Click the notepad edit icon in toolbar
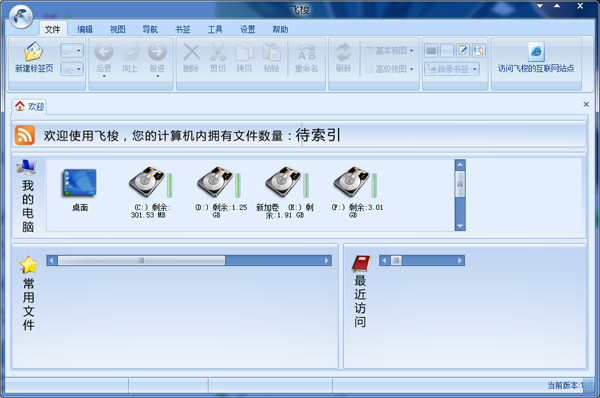Image resolution: width=600 pixels, height=398 pixels. [463, 50]
